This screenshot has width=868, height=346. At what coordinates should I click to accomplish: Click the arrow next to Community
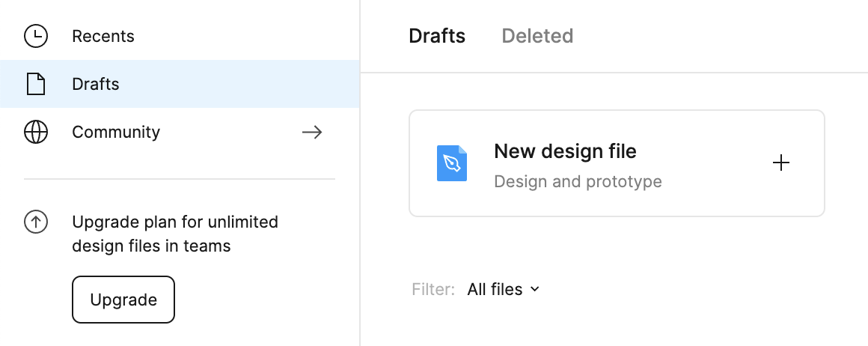point(312,132)
